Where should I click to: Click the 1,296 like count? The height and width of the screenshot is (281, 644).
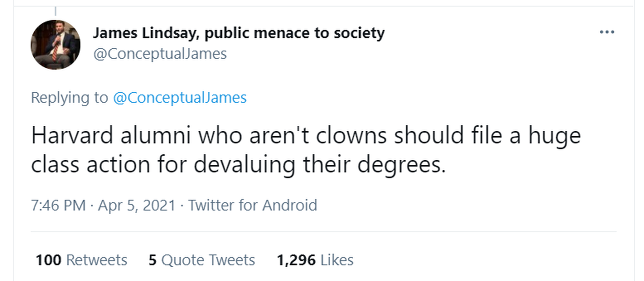tap(296, 260)
